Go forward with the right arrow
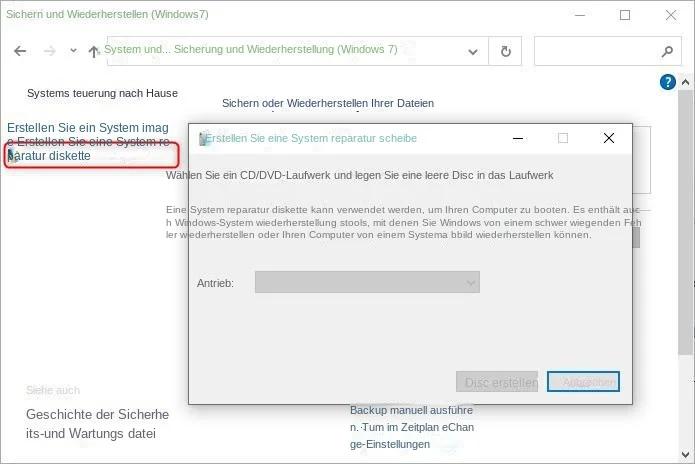Viewport: 695px width, 464px height. coord(50,51)
